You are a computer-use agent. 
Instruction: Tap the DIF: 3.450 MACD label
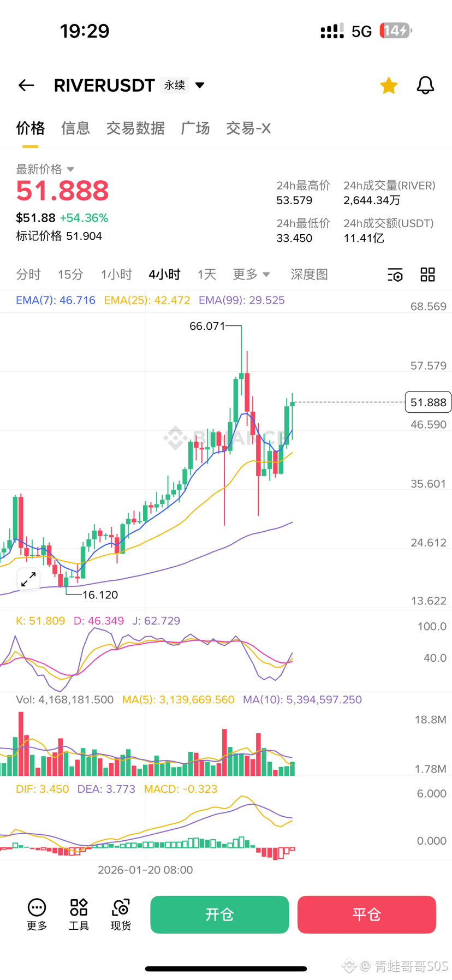point(43,789)
